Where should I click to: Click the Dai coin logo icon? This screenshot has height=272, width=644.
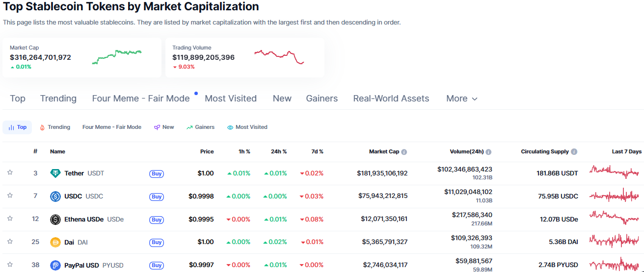[x=55, y=242]
